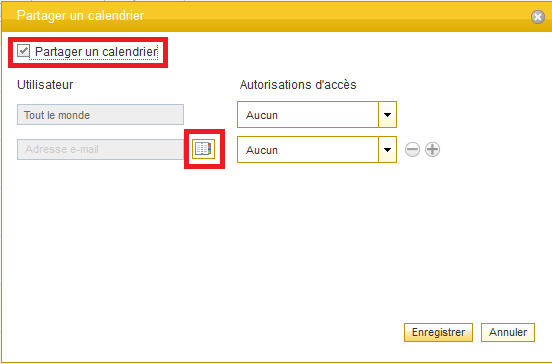Viewport: 552px width, 364px height.
Task: Add a user row with the plus icon
Action: 432,150
